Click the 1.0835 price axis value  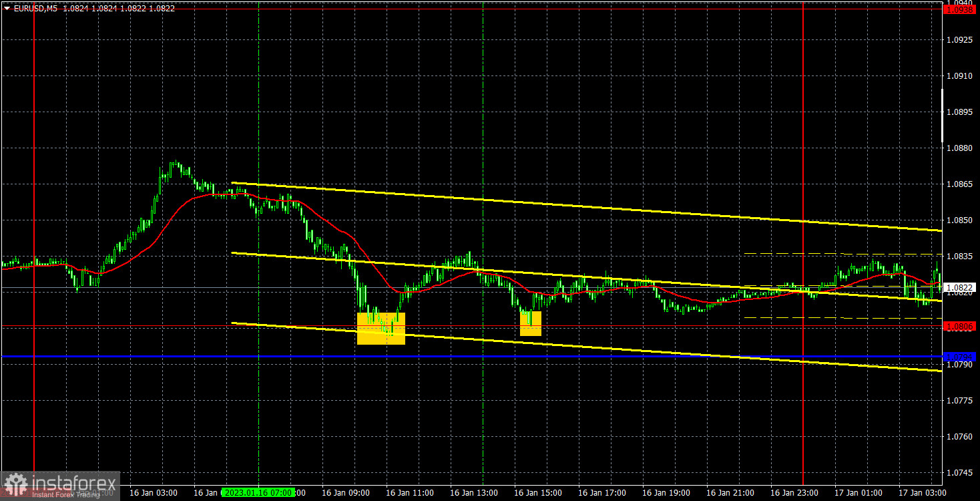coord(961,256)
